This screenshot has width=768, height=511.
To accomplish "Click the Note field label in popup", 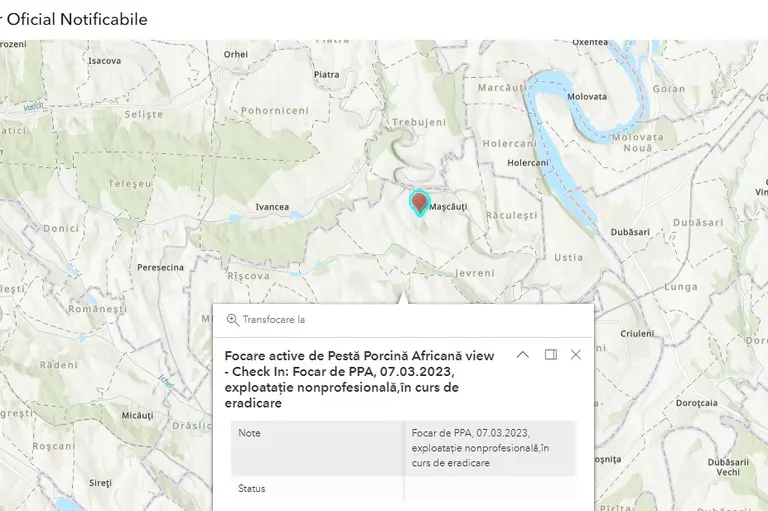I will tap(249, 433).
